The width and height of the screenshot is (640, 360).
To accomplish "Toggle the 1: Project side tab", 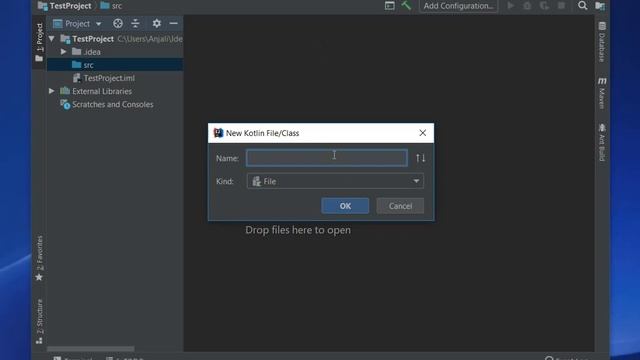I will click(39, 42).
